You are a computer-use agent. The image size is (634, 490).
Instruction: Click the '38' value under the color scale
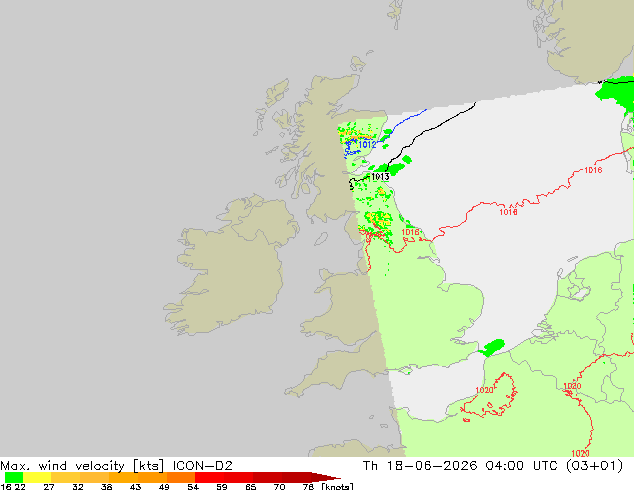point(106,487)
